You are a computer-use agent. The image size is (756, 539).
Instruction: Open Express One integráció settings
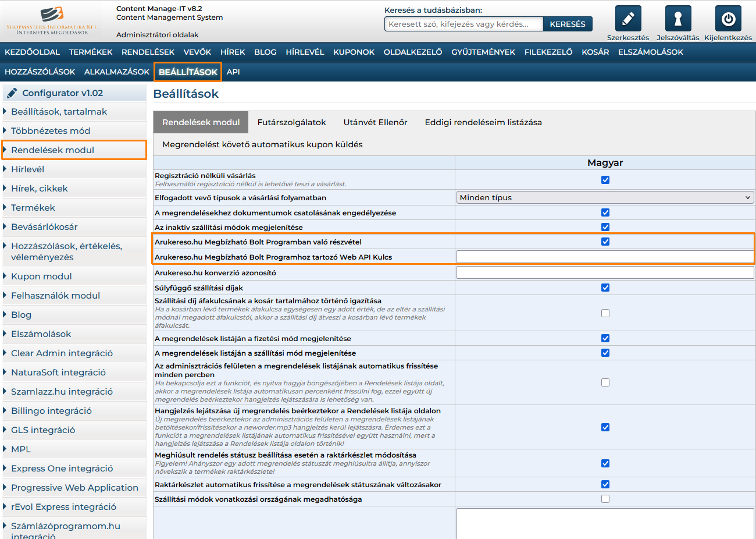(x=74, y=469)
